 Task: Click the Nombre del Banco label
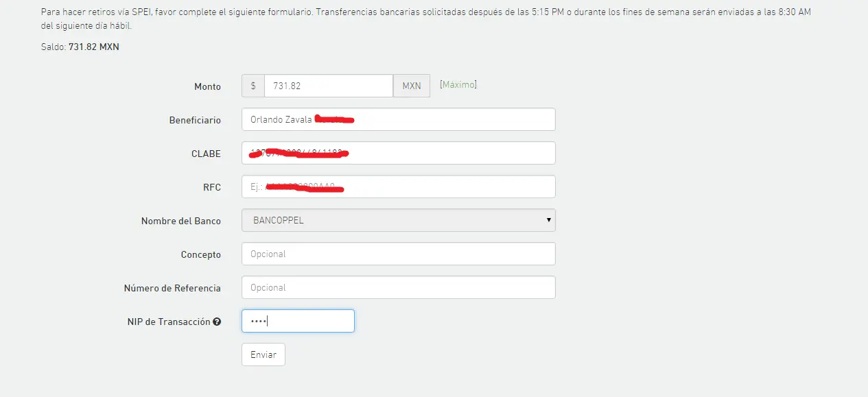click(x=181, y=221)
